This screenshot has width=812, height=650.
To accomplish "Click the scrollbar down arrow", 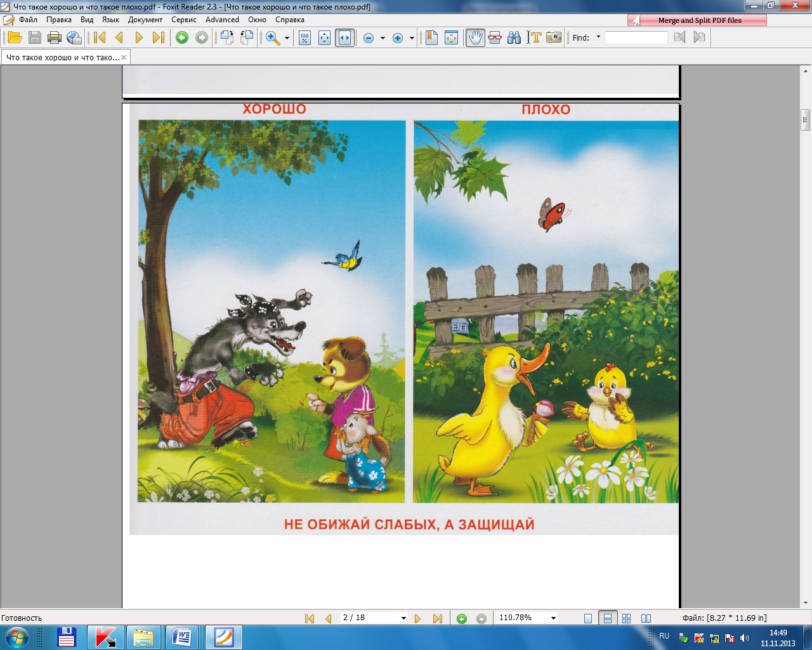I will [x=806, y=603].
